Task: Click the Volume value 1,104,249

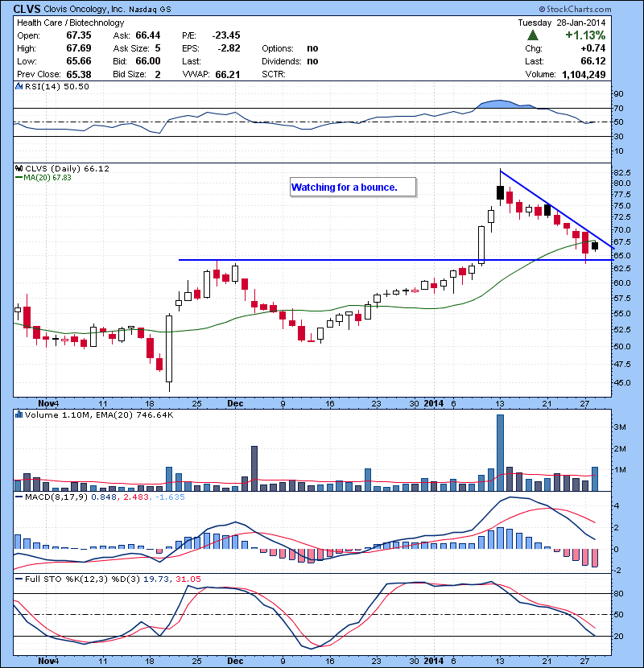Action: (x=584, y=75)
